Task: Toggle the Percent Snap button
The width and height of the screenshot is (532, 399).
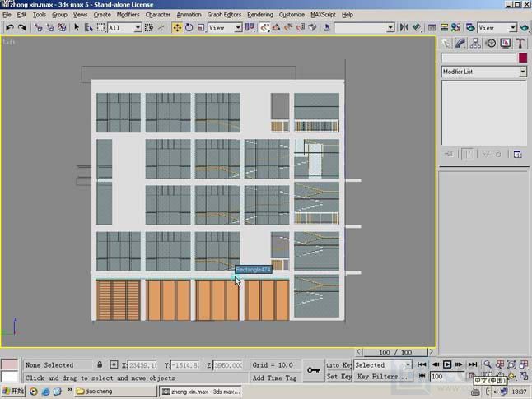Action: point(288,27)
